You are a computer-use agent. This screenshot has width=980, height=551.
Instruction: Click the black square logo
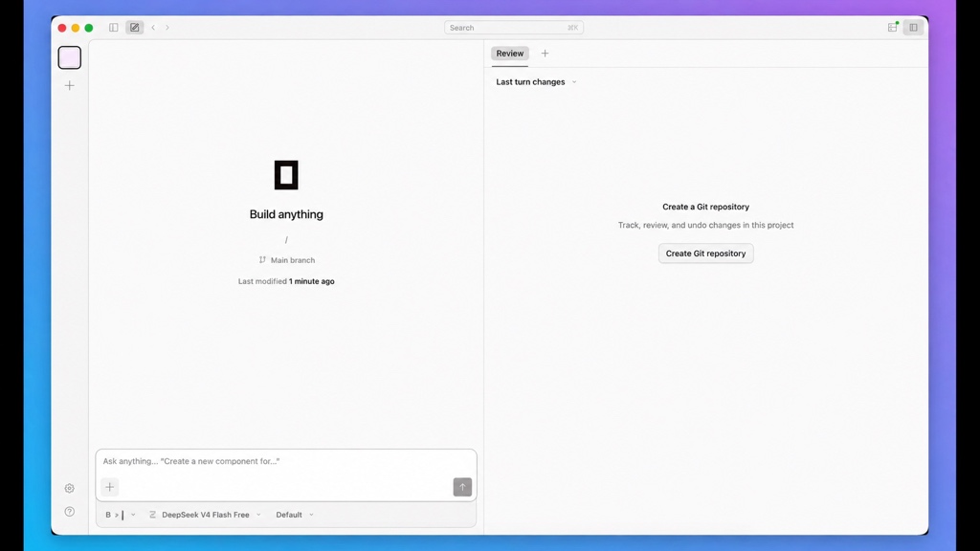(286, 175)
